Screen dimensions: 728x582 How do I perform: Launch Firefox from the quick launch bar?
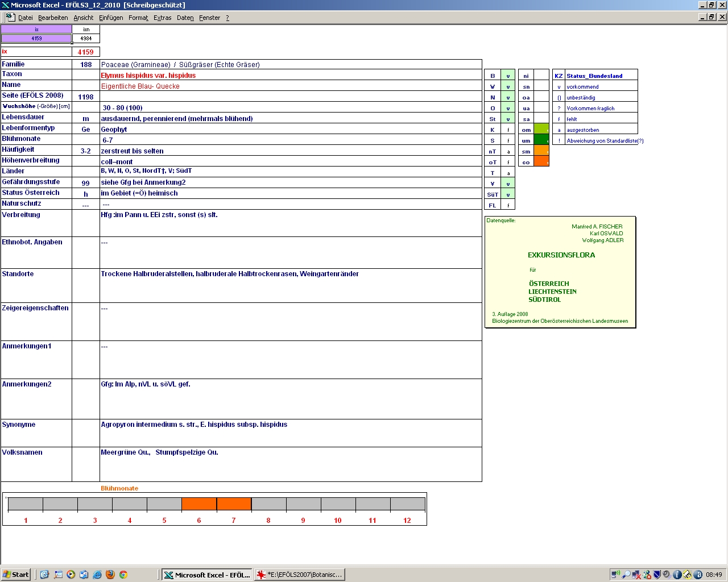point(110,575)
